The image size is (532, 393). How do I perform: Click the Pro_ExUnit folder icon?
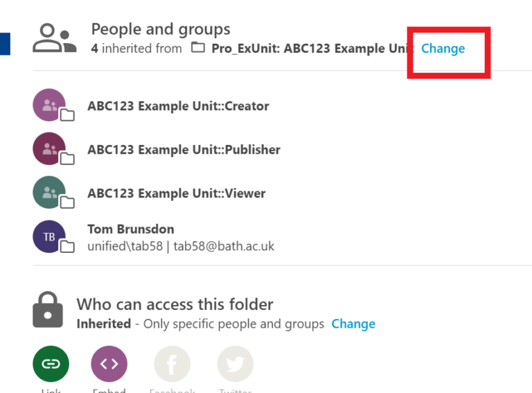pos(198,49)
